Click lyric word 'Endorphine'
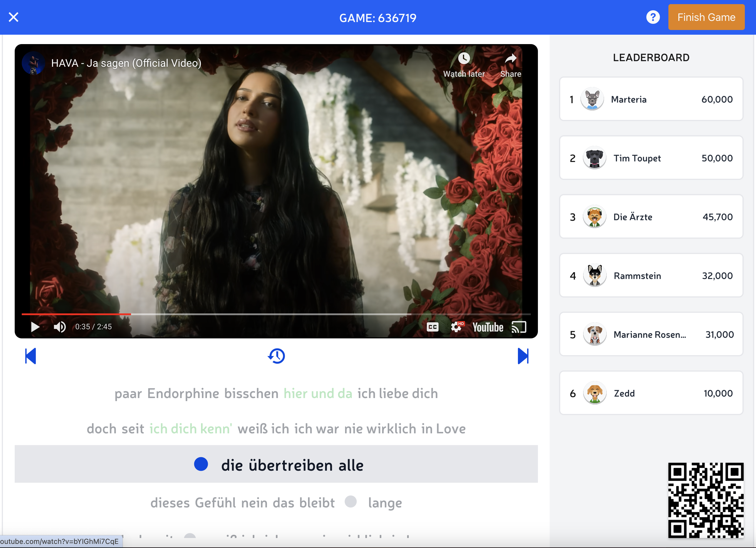Image resolution: width=756 pixels, height=548 pixels. (x=183, y=394)
